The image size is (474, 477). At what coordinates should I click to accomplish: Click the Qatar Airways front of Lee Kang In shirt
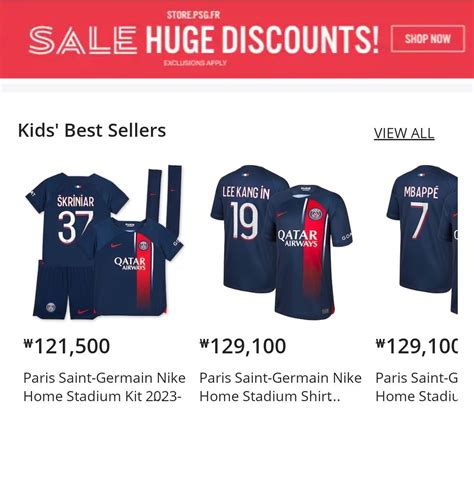[x=298, y=238]
